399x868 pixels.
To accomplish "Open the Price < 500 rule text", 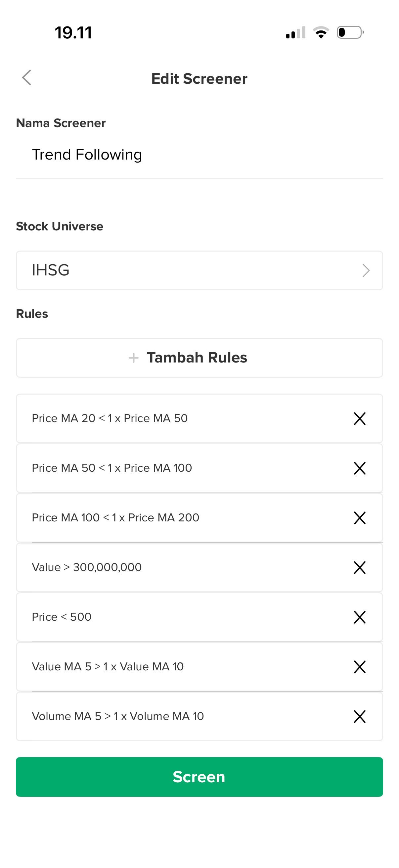I will pos(62,617).
